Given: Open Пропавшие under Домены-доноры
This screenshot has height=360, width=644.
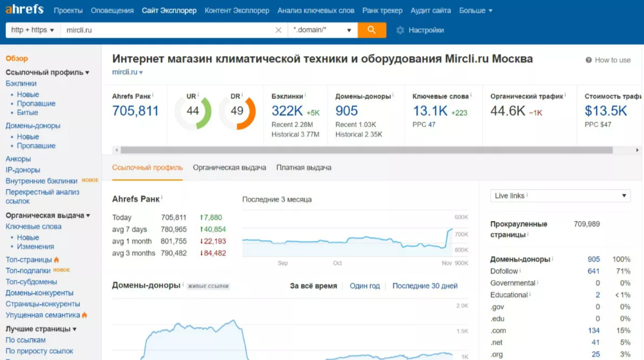Looking at the screenshot, I should click(x=36, y=146).
